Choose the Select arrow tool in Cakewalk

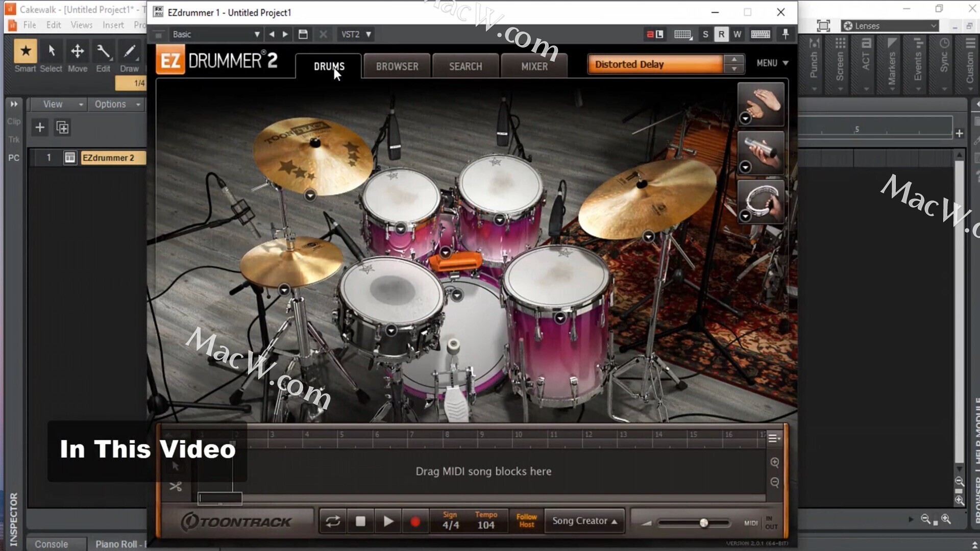(51, 57)
